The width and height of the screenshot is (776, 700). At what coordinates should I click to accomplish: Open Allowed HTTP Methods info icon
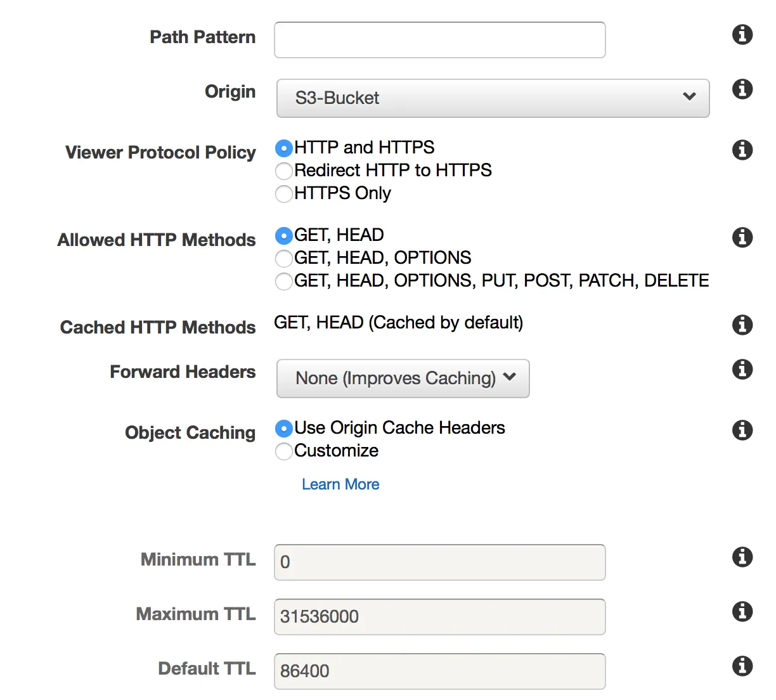(x=742, y=237)
